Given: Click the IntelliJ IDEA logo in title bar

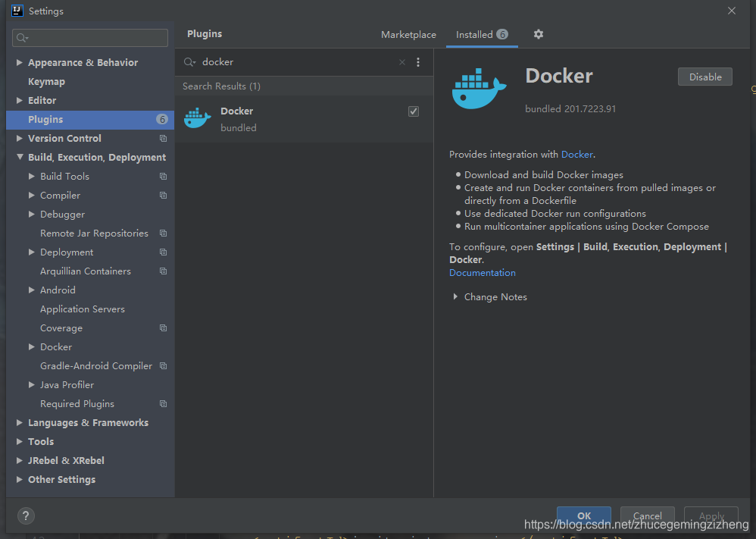Looking at the screenshot, I should pos(17,11).
